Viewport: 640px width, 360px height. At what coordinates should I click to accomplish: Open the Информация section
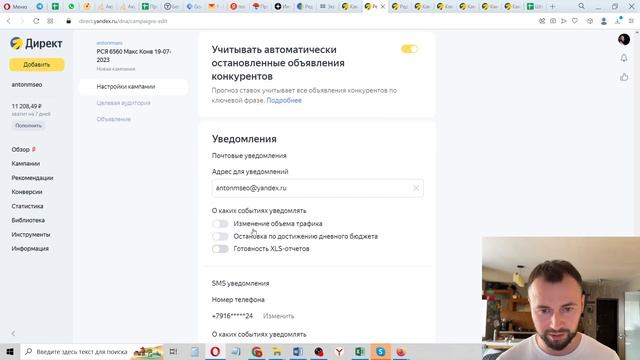[30, 249]
